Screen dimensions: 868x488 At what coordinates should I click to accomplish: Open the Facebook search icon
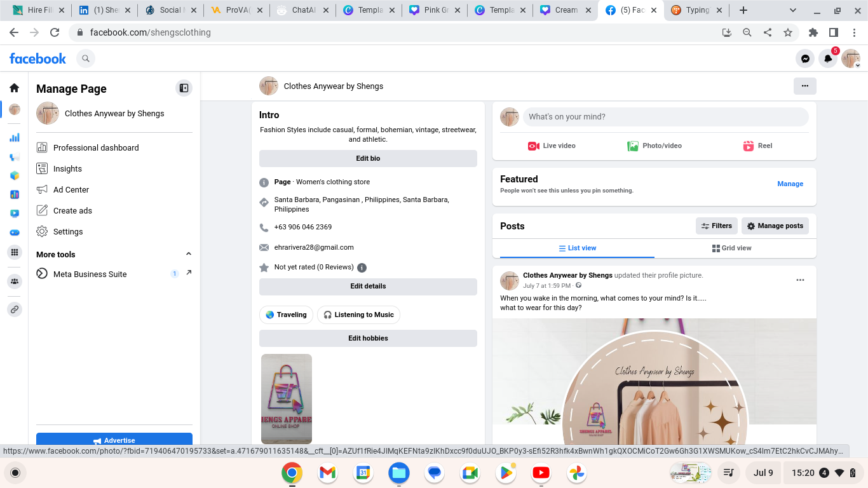click(86, 58)
